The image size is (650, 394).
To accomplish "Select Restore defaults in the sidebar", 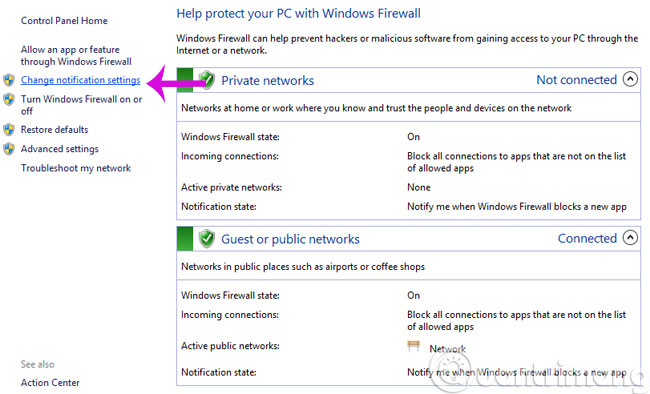I will [54, 129].
